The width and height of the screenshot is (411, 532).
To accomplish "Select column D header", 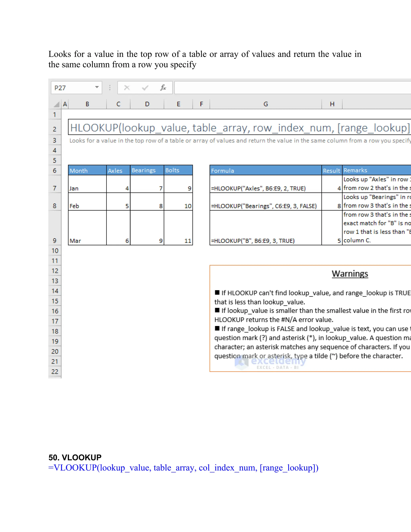I will tap(147, 104).
